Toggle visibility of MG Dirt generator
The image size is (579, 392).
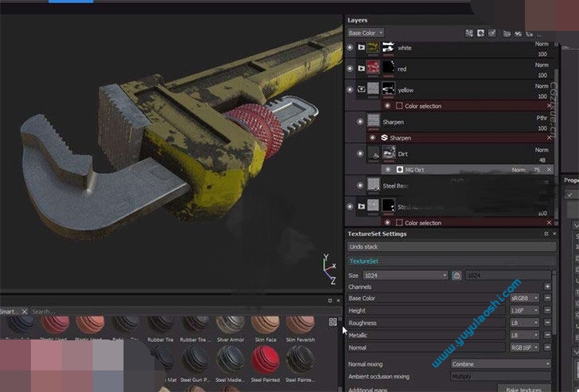388,170
